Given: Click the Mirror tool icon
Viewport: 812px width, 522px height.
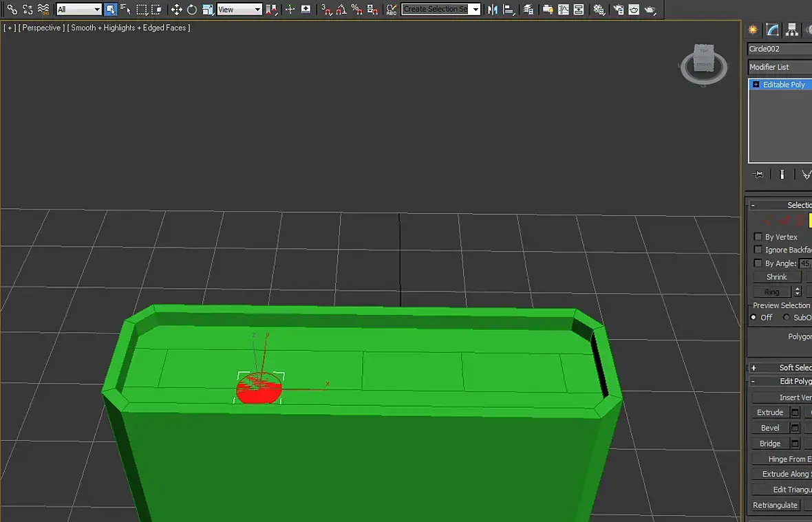Looking at the screenshot, I should tap(493, 10).
